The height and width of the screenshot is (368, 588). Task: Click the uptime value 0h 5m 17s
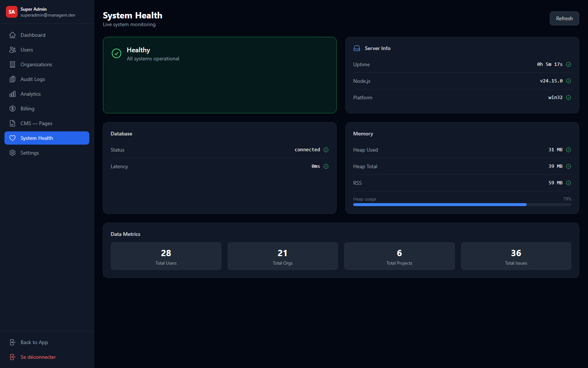(x=550, y=64)
